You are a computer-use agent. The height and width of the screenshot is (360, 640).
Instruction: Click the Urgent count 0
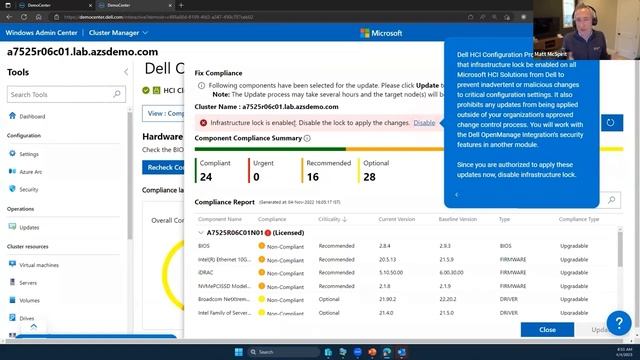click(x=256, y=177)
